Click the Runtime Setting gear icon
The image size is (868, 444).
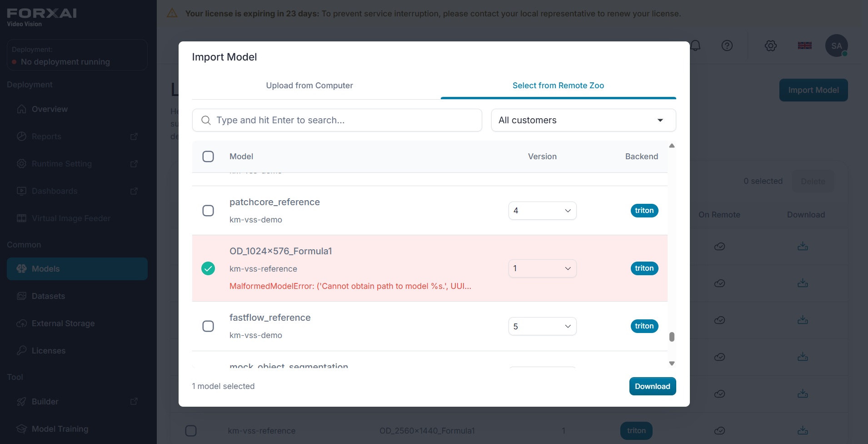point(21,164)
